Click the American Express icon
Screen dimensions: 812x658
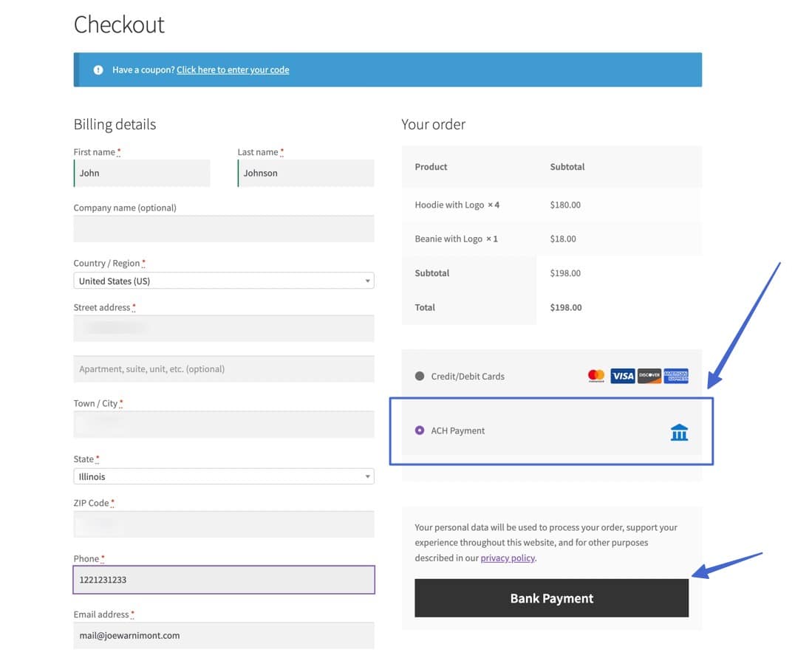[x=676, y=376]
